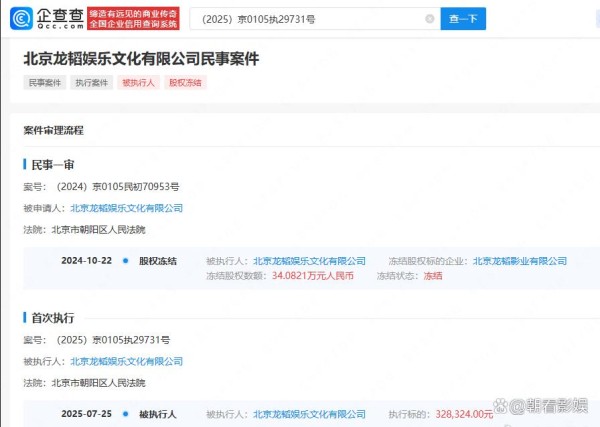Select the 股权冻结 tag

coord(185,83)
